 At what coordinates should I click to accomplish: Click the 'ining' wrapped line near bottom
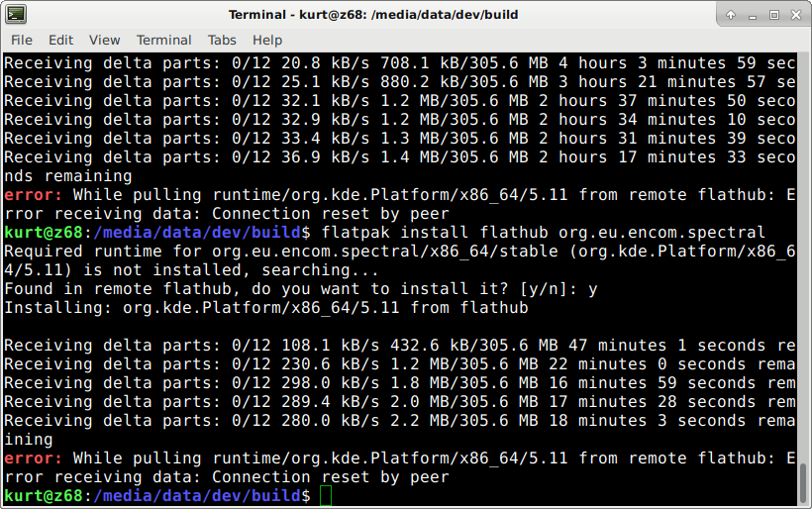(29, 439)
